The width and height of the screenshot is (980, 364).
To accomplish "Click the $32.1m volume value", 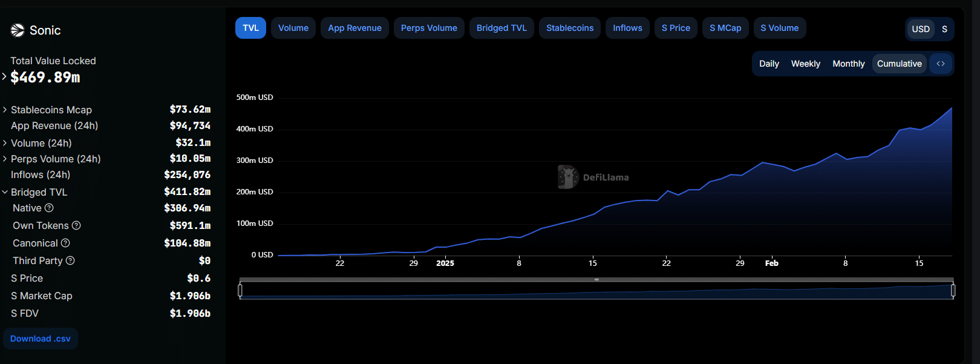I will pos(193,143).
